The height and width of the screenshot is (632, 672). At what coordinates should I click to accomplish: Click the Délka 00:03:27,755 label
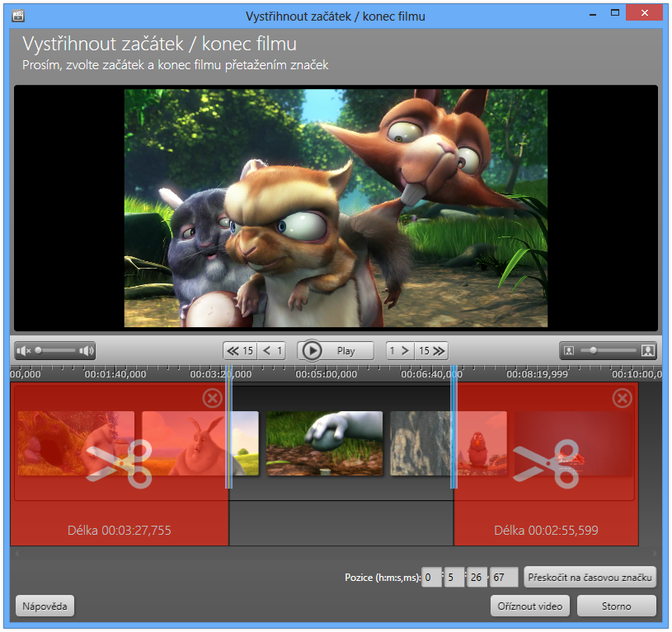point(119,531)
